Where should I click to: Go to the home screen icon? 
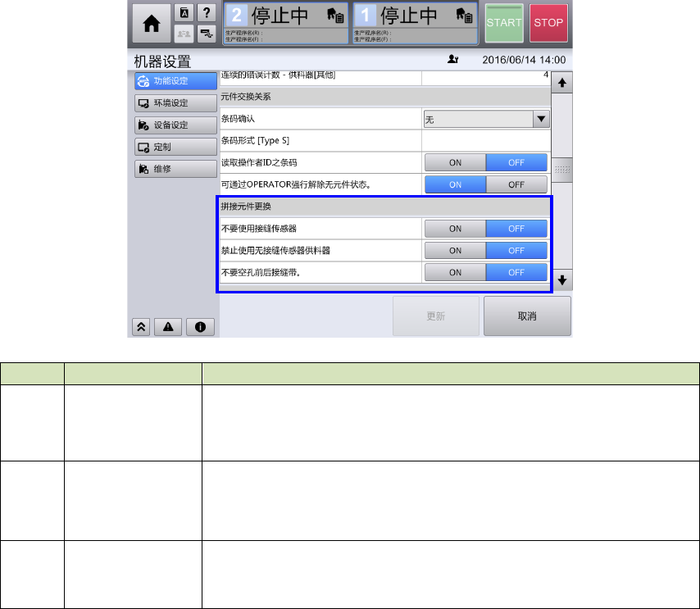tap(152, 23)
